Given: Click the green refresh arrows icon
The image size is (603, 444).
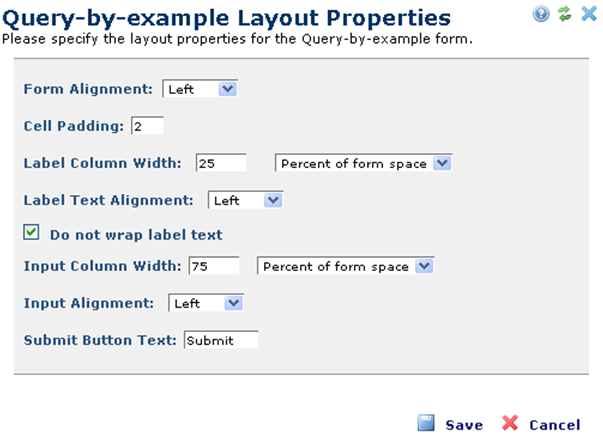Looking at the screenshot, I should [x=565, y=14].
